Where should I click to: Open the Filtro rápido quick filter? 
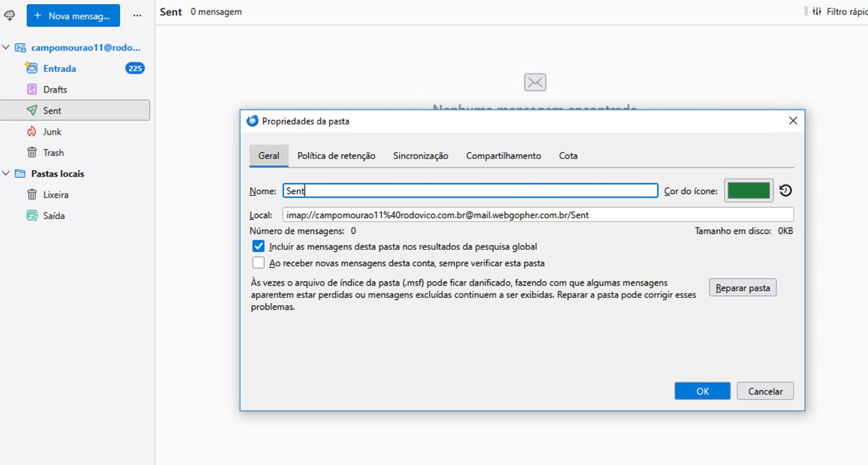click(840, 11)
